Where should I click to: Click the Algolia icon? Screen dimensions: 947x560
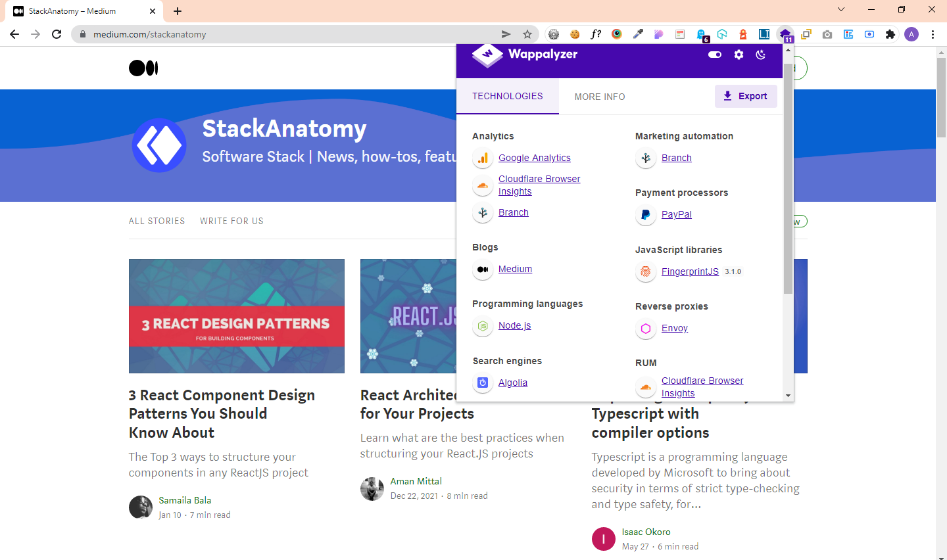tap(483, 383)
